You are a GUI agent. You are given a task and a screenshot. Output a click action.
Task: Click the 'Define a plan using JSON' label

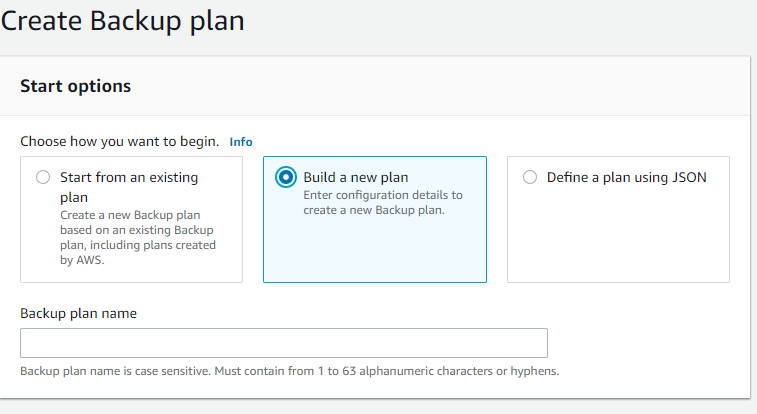click(x=626, y=178)
